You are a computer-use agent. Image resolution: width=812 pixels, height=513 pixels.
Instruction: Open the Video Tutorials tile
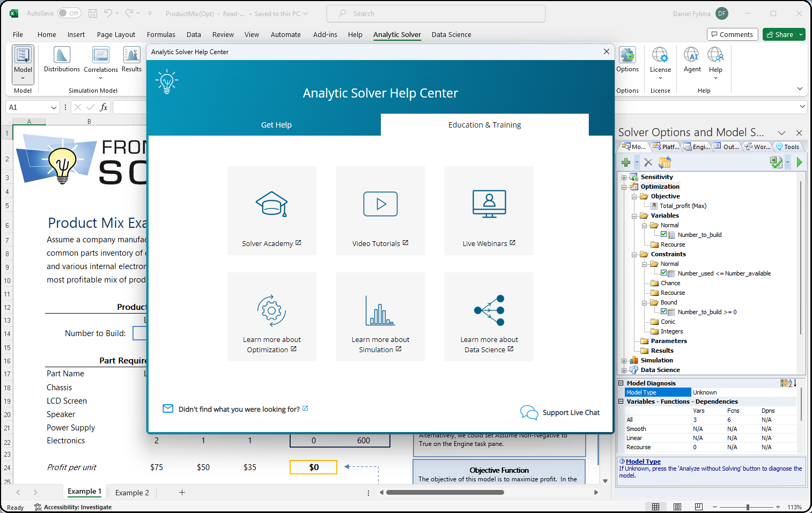pyautogui.click(x=380, y=211)
